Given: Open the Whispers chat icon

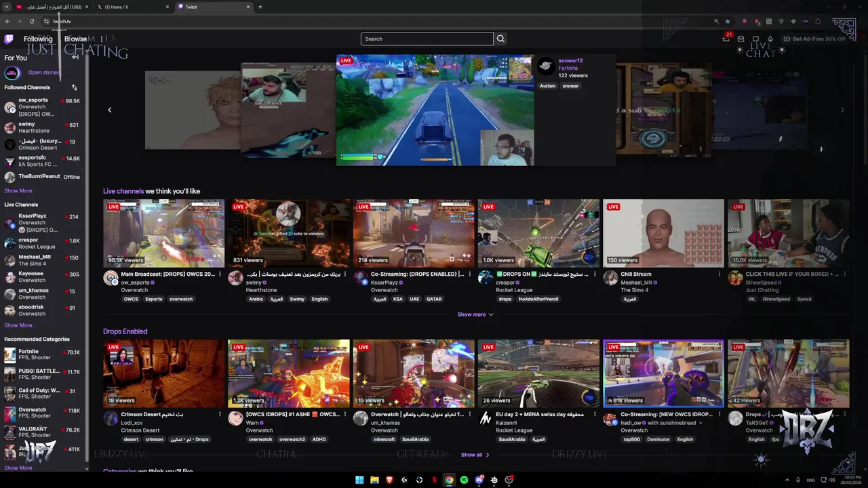Looking at the screenshot, I should tap(755, 39).
